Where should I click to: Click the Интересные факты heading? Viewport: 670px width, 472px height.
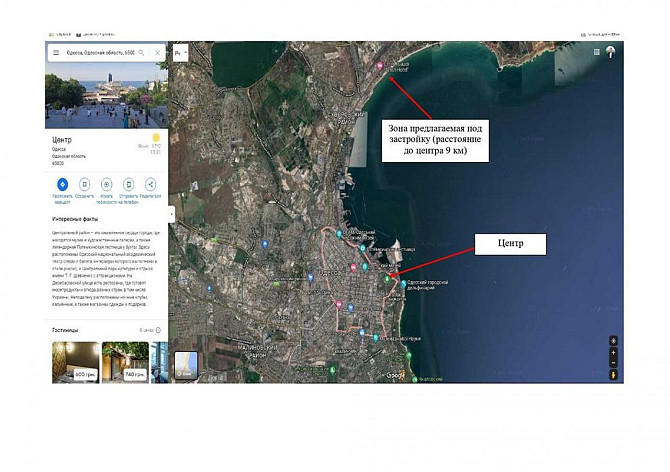(x=75, y=219)
